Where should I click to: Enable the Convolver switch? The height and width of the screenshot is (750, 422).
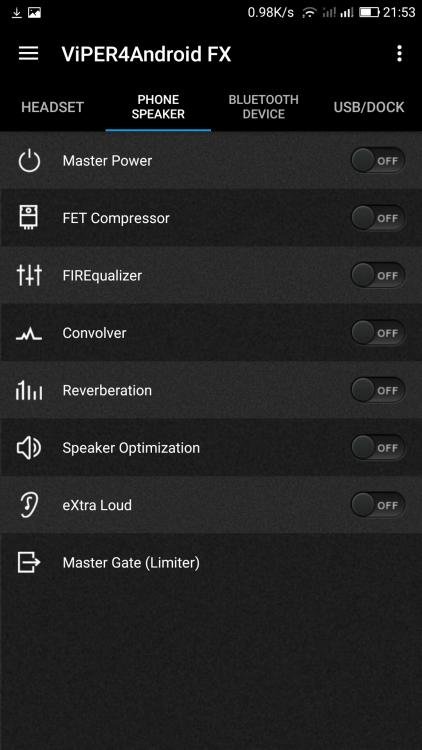[x=378, y=333]
